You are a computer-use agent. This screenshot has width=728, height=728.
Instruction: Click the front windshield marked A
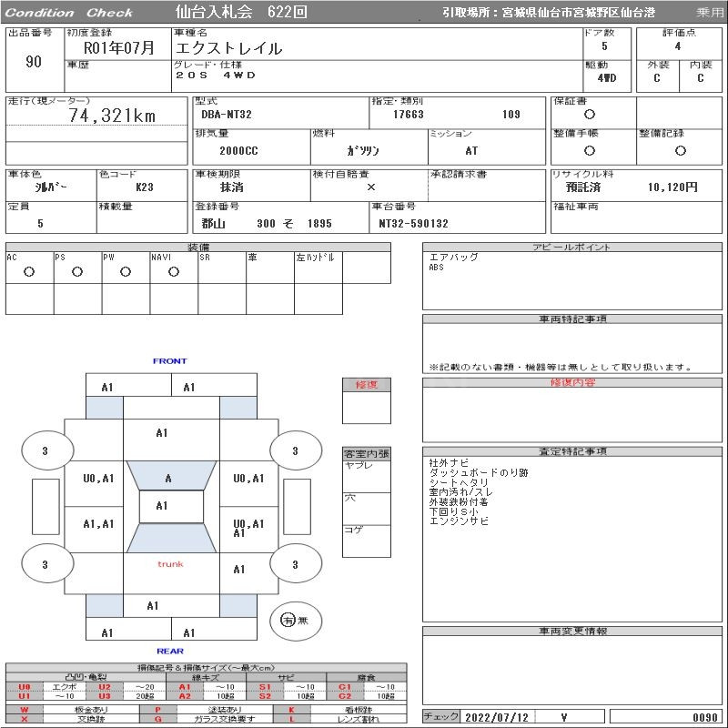168,478
